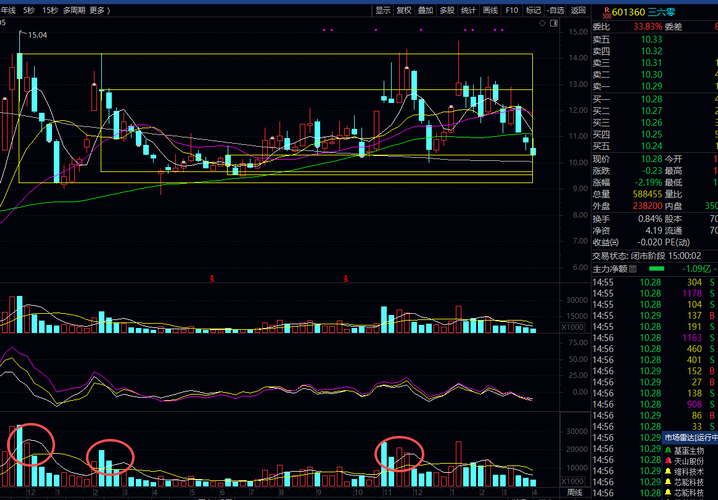Image resolution: width=718 pixels, height=500 pixels.
Task: Click the 返回 back button
Action: tap(578, 10)
